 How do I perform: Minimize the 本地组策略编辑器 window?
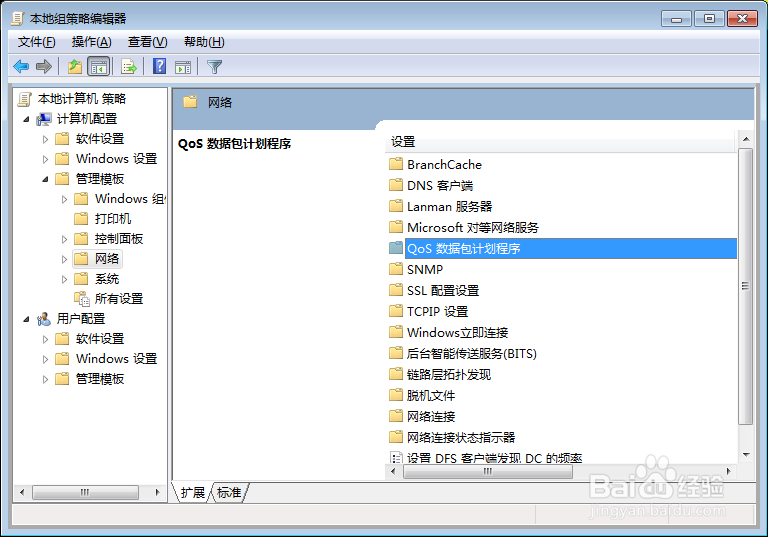coord(676,19)
